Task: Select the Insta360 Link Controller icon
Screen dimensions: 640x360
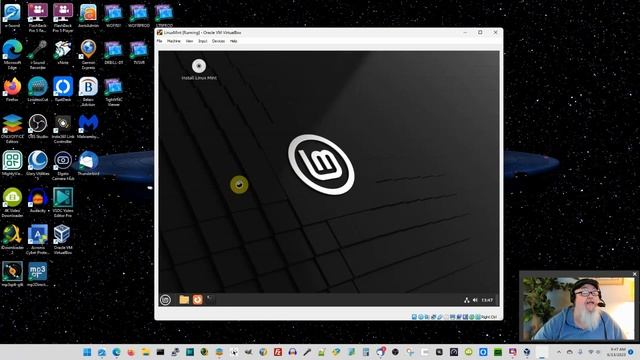Action: point(63,129)
